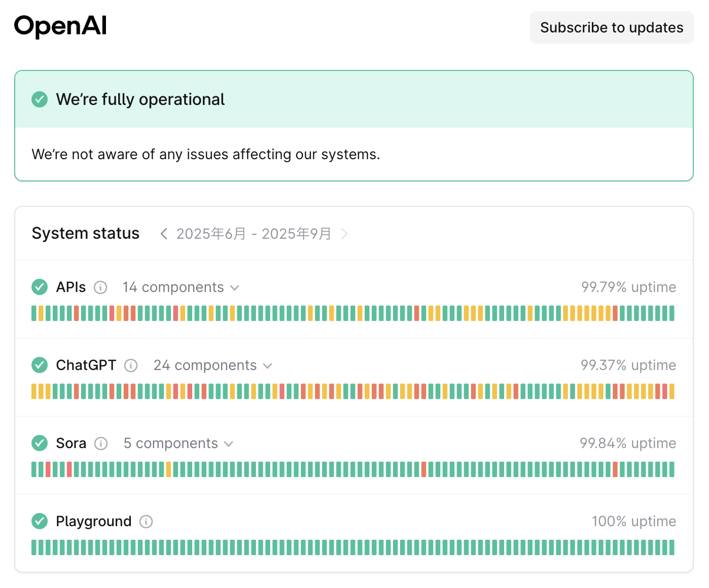709x588 pixels.
Task: Click the 99.79% uptime text
Action: 628,287
